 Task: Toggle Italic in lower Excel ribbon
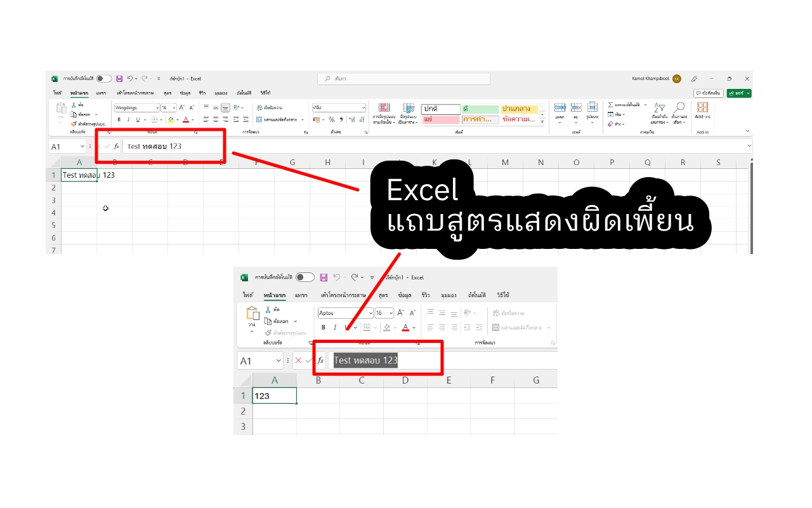(x=335, y=328)
